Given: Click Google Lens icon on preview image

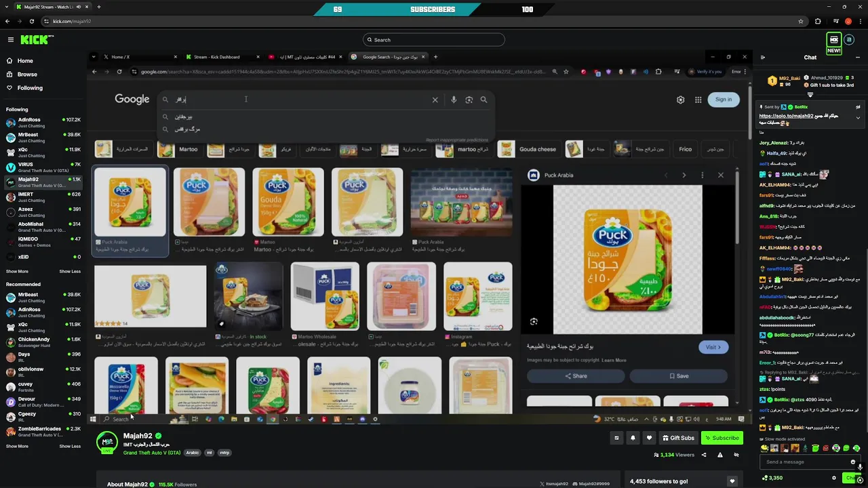Looking at the screenshot, I should [534, 322].
